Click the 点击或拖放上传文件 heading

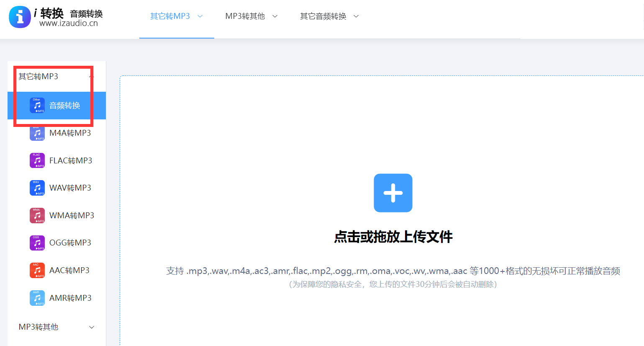tap(393, 237)
